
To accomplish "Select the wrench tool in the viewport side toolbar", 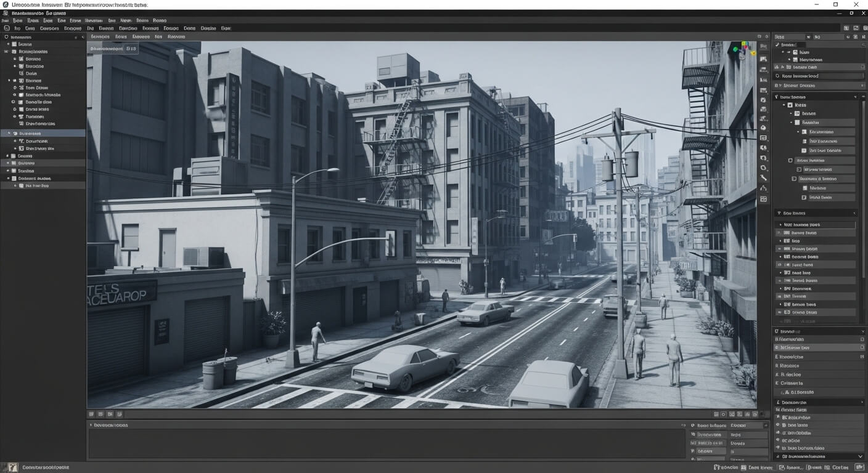I will click(x=764, y=178).
